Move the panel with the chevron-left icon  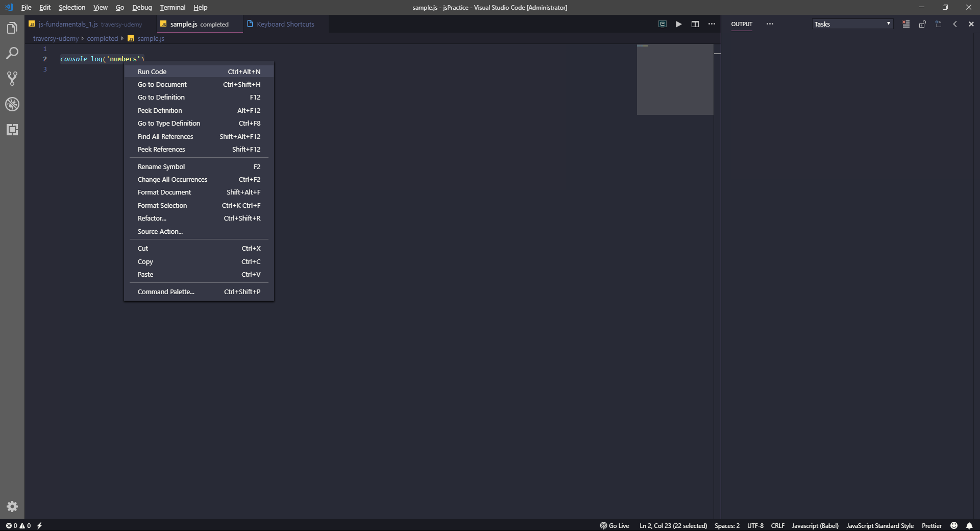coord(955,24)
